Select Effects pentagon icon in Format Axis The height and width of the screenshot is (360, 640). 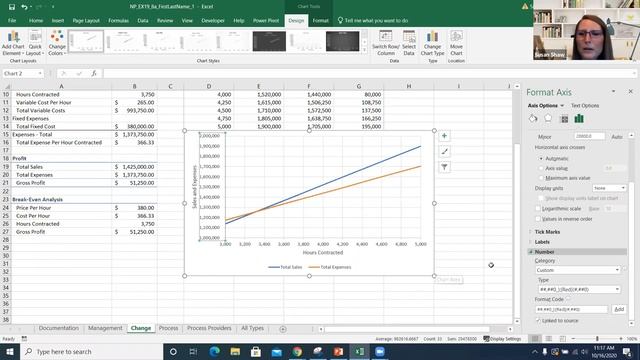(548, 118)
